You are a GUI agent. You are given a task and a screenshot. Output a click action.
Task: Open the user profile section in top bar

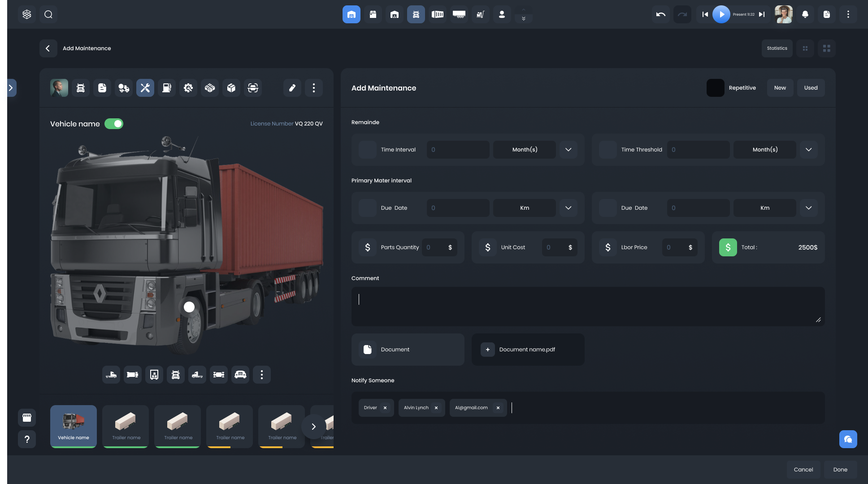coord(502,14)
